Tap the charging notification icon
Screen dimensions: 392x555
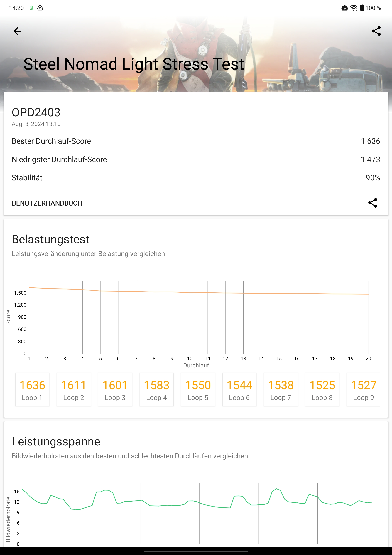(31, 8)
